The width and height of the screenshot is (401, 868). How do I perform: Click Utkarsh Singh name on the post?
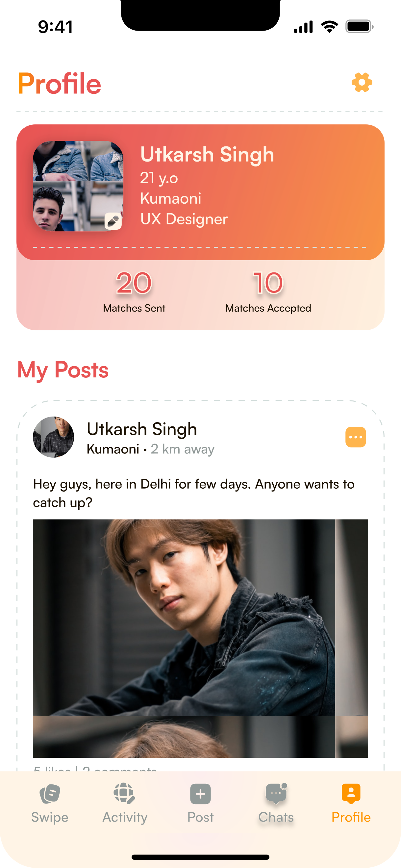142,429
